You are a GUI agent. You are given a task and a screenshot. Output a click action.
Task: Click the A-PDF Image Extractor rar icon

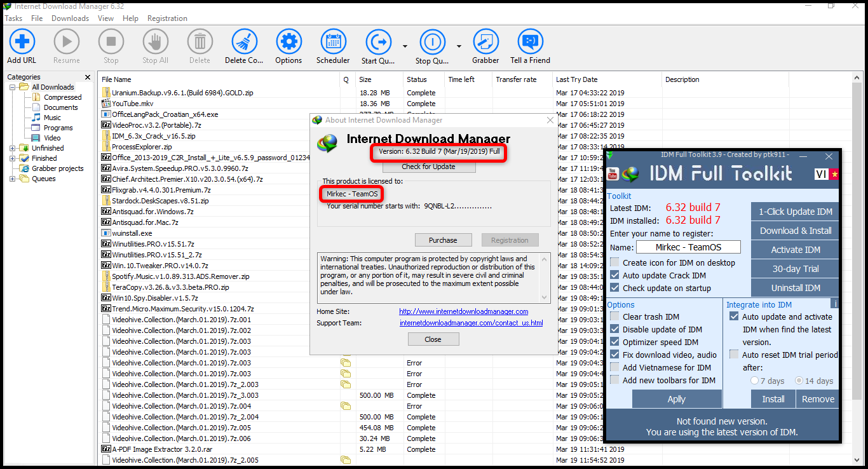coord(107,449)
